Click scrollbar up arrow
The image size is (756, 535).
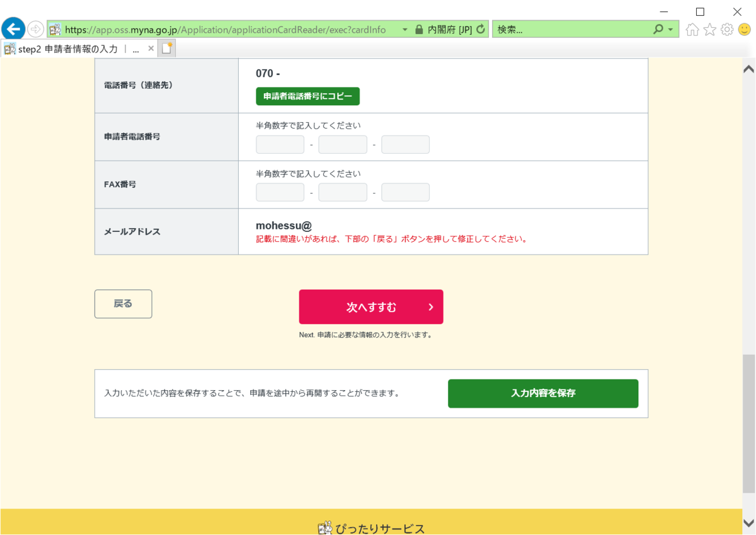748,68
